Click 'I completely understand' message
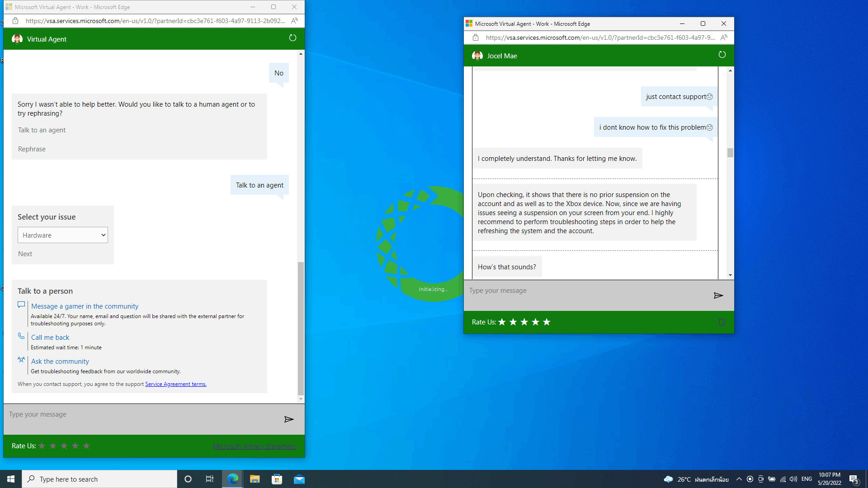The height and width of the screenshot is (488, 868). [557, 159]
